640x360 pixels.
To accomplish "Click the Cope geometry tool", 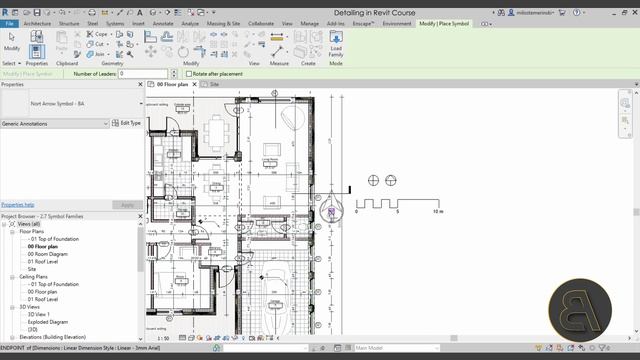I will (x=98, y=34).
